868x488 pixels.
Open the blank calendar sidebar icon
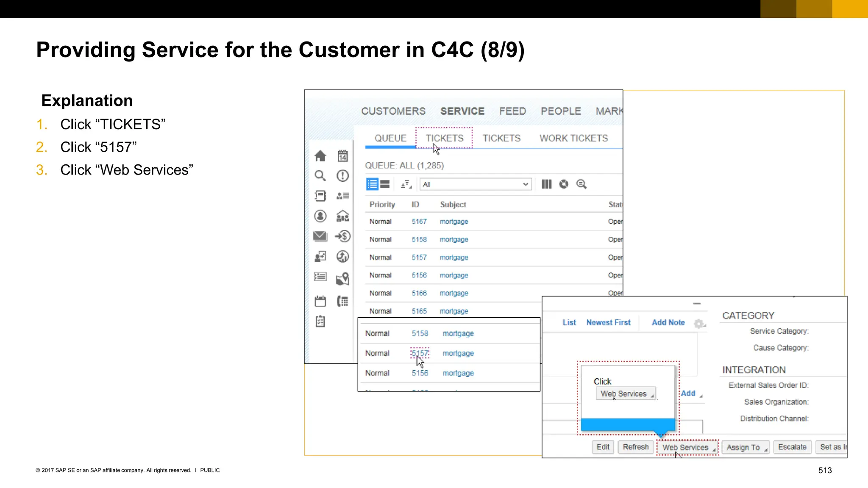click(320, 301)
